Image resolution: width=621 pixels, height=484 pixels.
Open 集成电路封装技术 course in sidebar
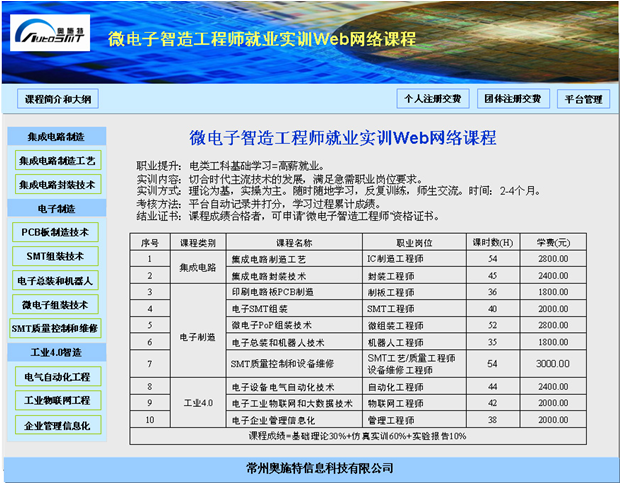point(56,185)
